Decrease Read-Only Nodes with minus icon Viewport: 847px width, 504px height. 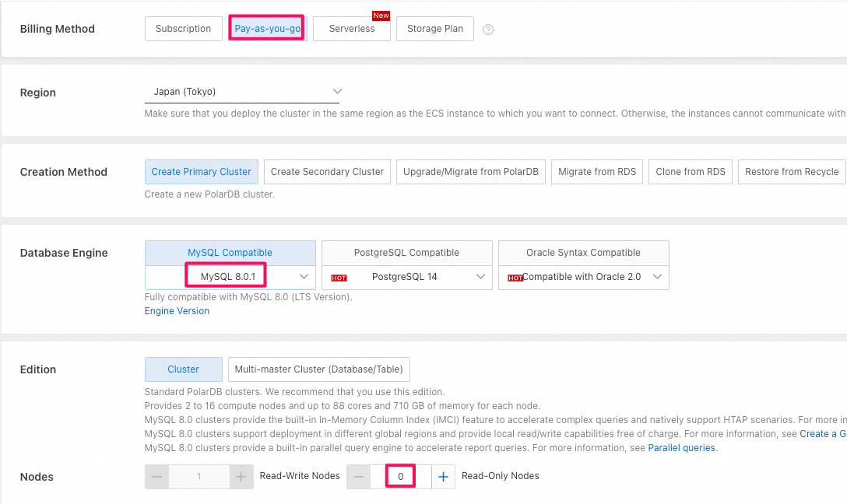point(359,477)
